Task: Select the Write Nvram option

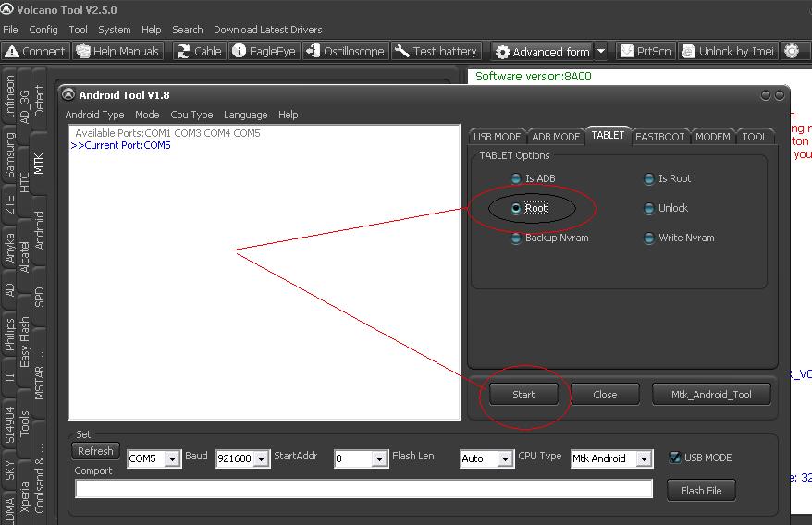Action: tap(679, 238)
